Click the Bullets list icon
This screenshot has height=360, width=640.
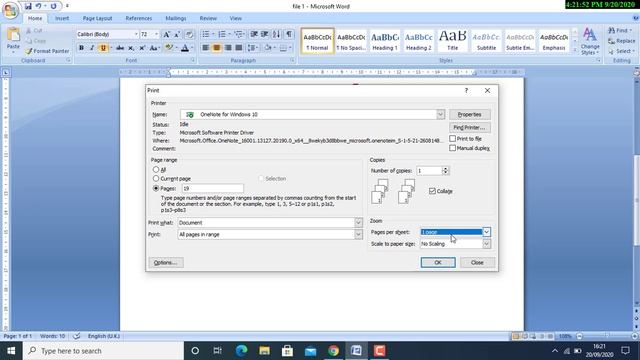[207, 34]
